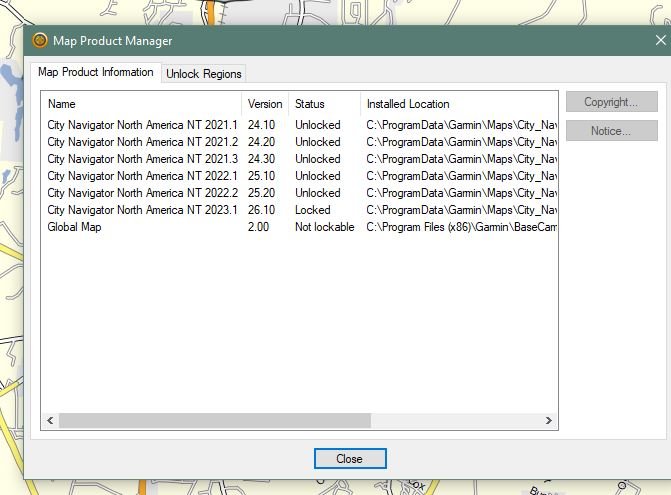Image resolution: width=671 pixels, height=495 pixels.
Task: Click version 25.10 cell
Action: (x=261, y=176)
